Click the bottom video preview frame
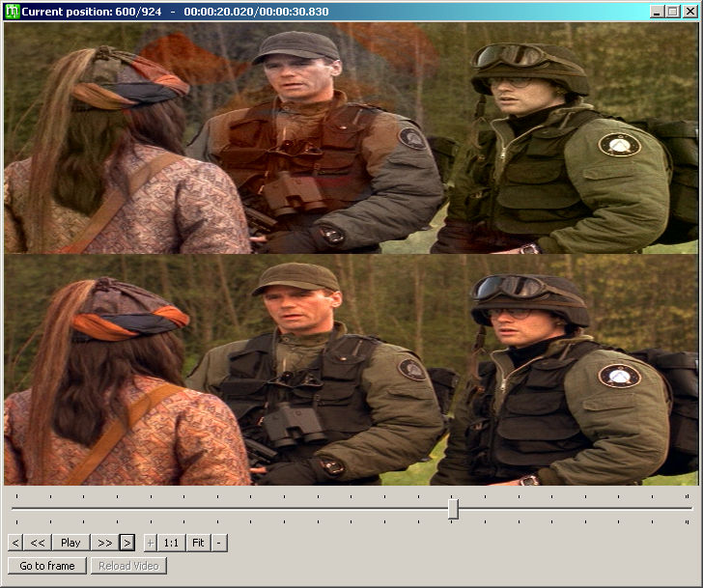Viewport: 703px width, 588px height. (x=351, y=370)
